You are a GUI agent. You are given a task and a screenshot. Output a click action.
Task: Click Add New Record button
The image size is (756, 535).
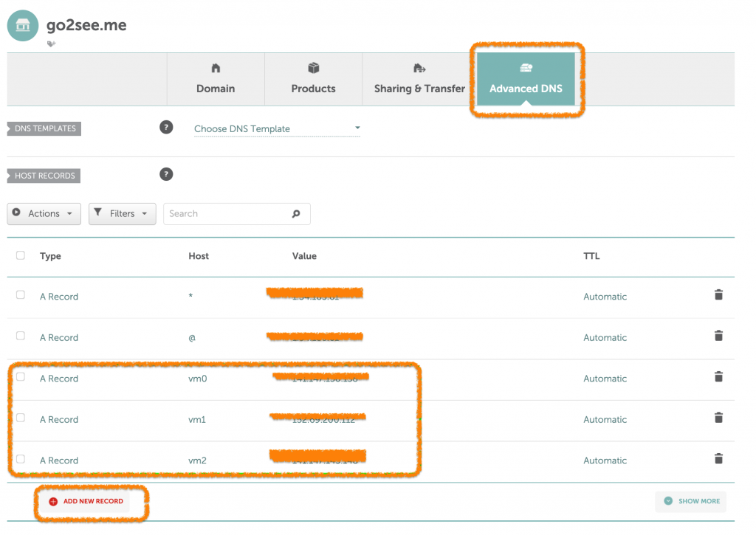point(86,501)
